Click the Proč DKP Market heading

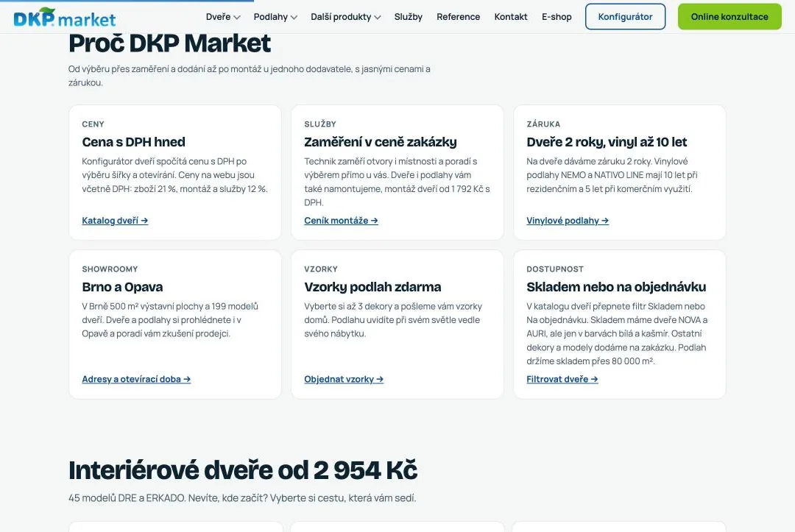[x=169, y=43]
